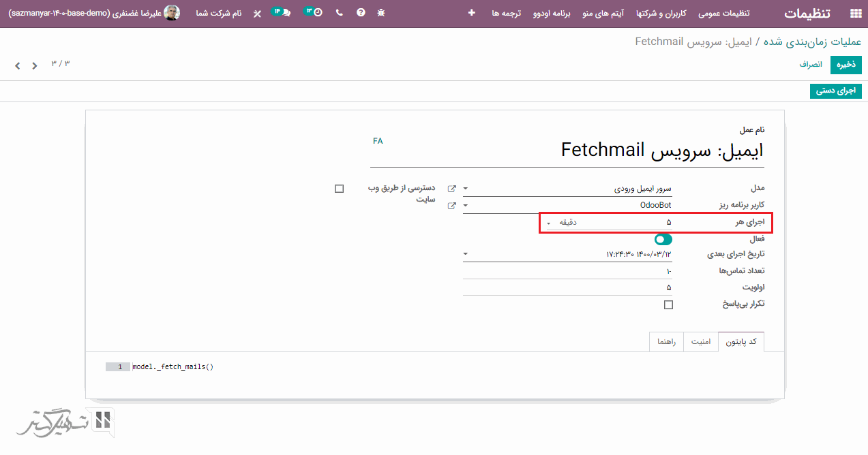Click the wrench tools icon in the top bar
The height and width of the screenshot is (455, 868).
pos(257,13)
